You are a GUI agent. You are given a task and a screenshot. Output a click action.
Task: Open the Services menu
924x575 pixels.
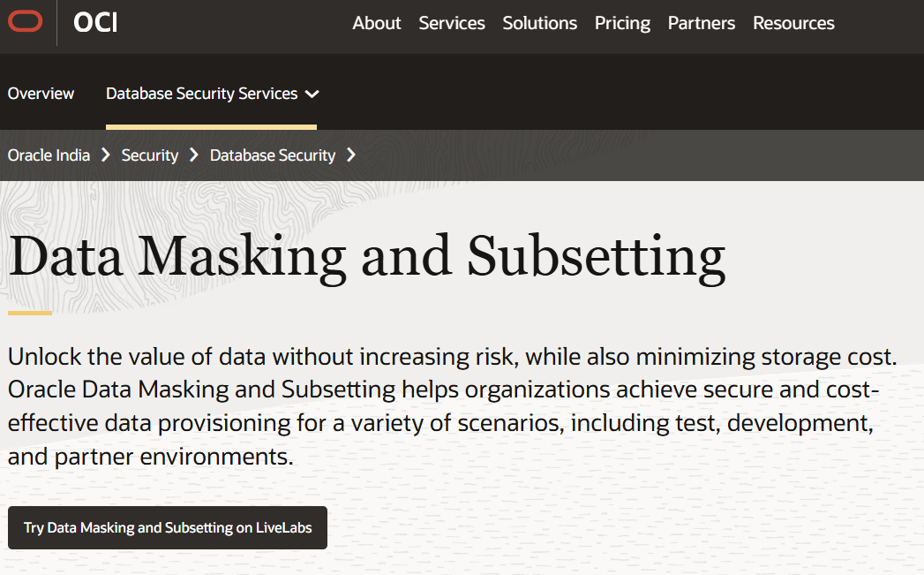[x=452, y=24]
